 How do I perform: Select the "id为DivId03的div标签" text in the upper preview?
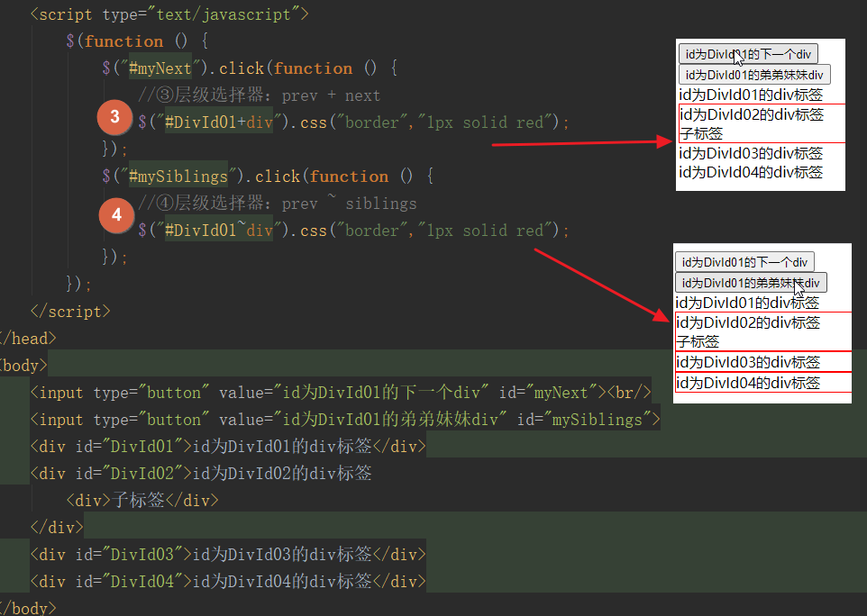pyautogui.click(x=751, y=153)
